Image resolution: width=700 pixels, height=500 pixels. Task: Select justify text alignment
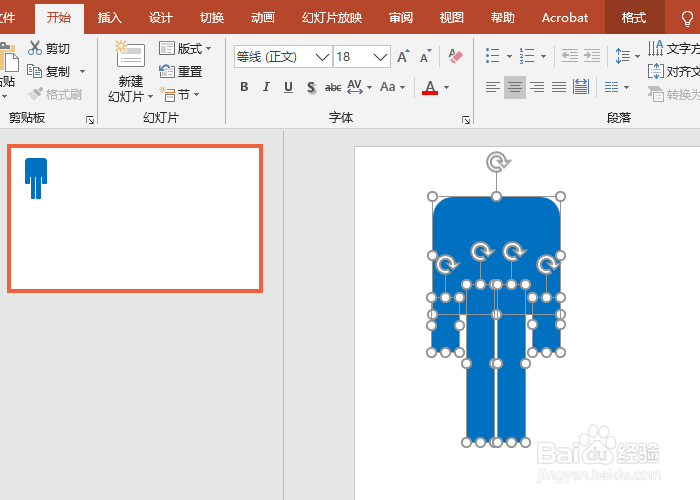[559, 87]
